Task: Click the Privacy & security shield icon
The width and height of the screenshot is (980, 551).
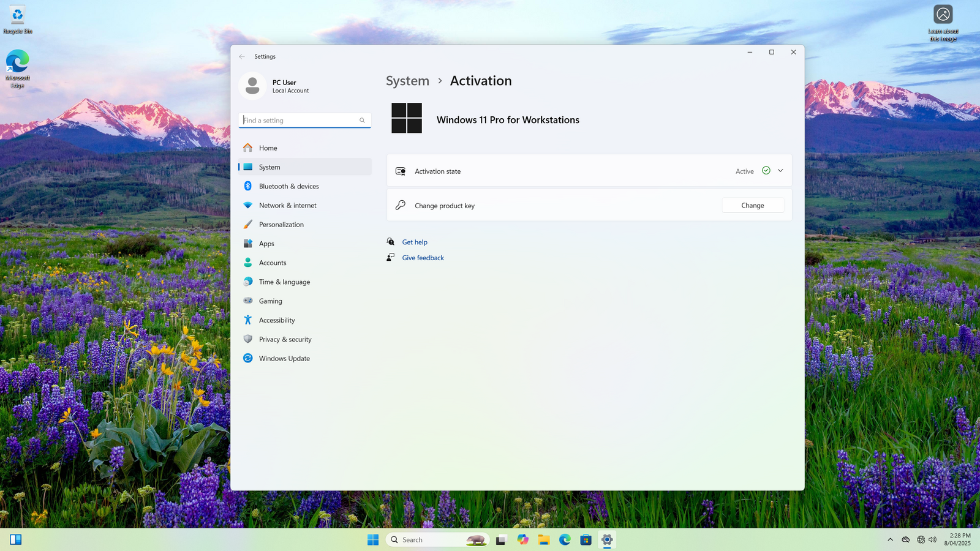Action: pyautogui.click(x=248, y=339)
